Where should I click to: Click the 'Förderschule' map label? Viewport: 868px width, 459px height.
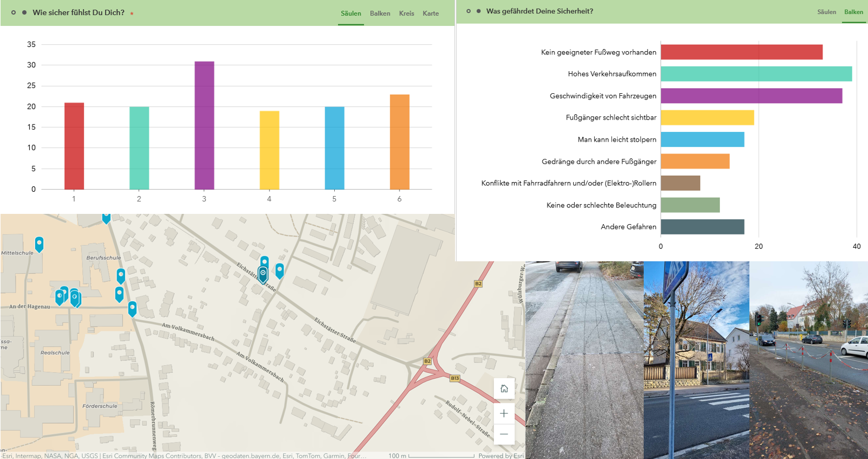(100, 406)
